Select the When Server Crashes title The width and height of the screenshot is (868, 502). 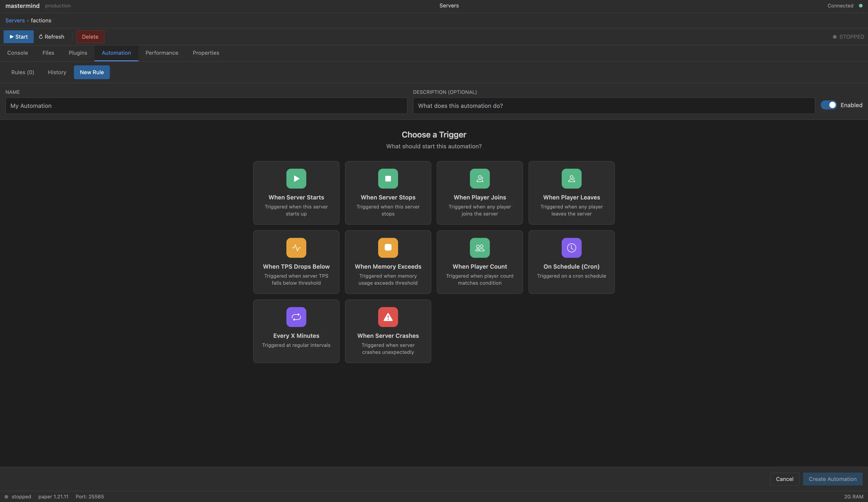click(x=388, y=336)
